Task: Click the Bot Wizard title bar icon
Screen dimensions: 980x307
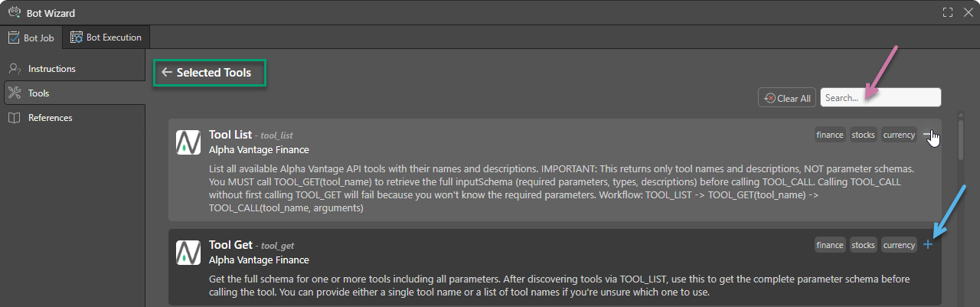Action: coord(14,12)
